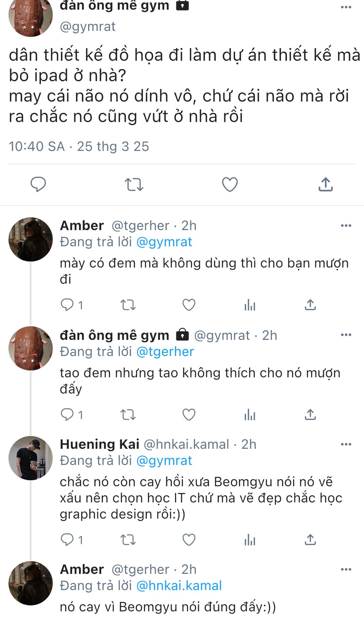Share đàn ông mê gym's reply
Viewport: 364px width, 619px height.
coord(310,414)
